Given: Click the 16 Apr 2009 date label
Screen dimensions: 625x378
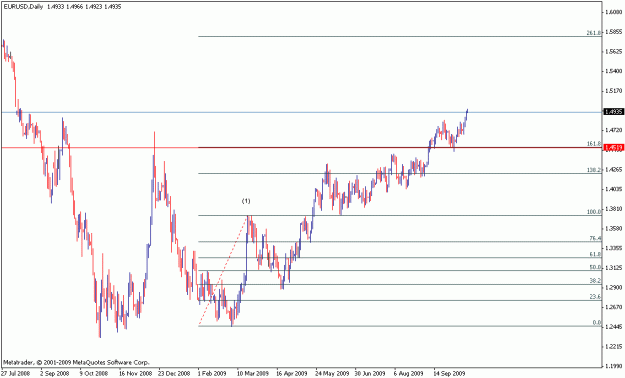Looking at the screenshot, I should 292,374.
